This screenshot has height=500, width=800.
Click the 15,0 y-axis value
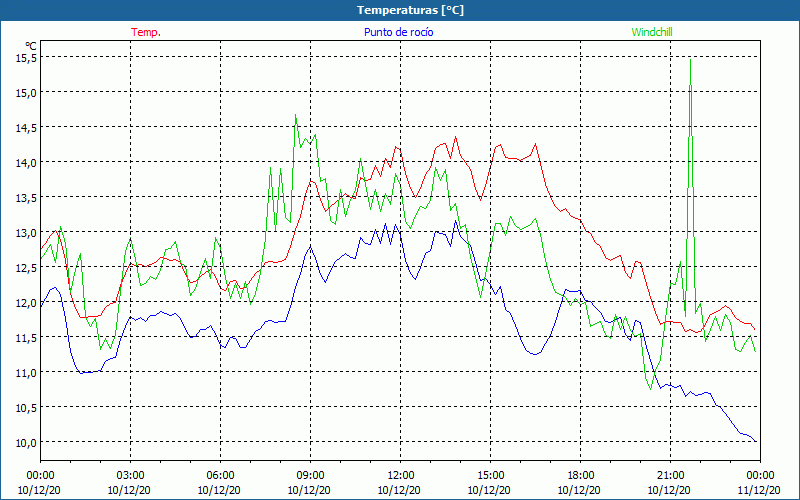point(26,93)
